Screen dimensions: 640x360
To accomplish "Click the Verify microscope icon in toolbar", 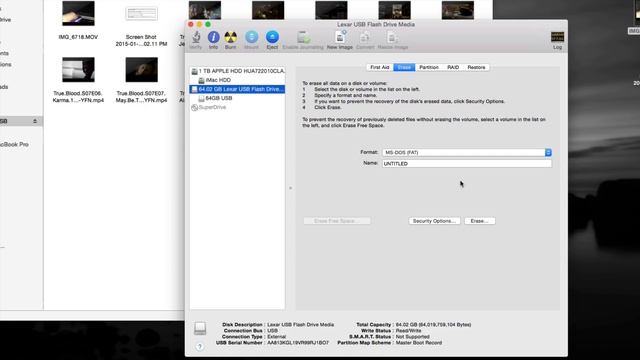I will (196, 37).
